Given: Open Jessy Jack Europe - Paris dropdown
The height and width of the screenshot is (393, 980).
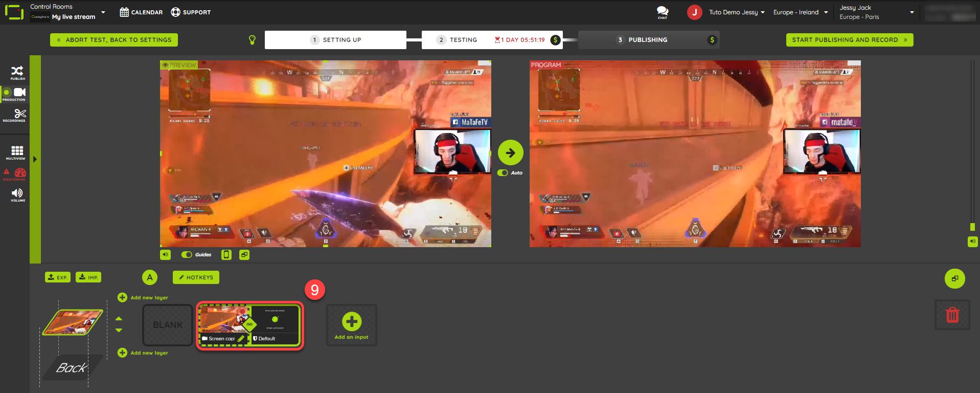Looking at the screenshot, I should [x=876, y=12].
